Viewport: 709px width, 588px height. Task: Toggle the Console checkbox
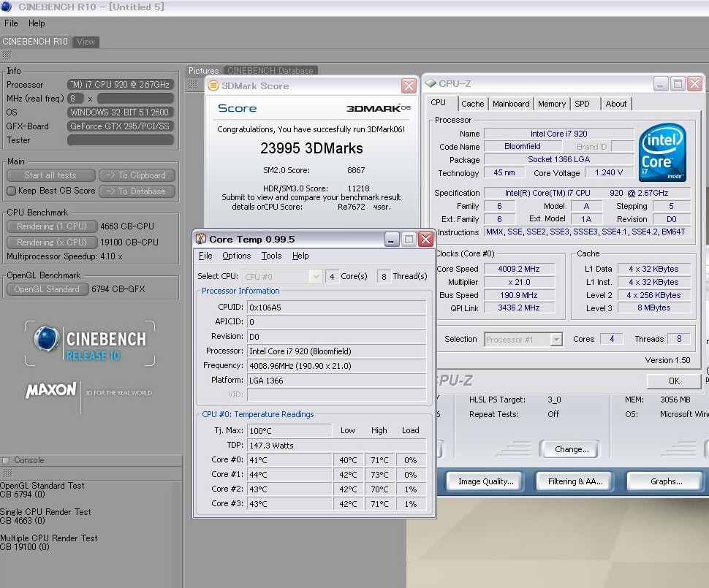[x=7, y=460]
